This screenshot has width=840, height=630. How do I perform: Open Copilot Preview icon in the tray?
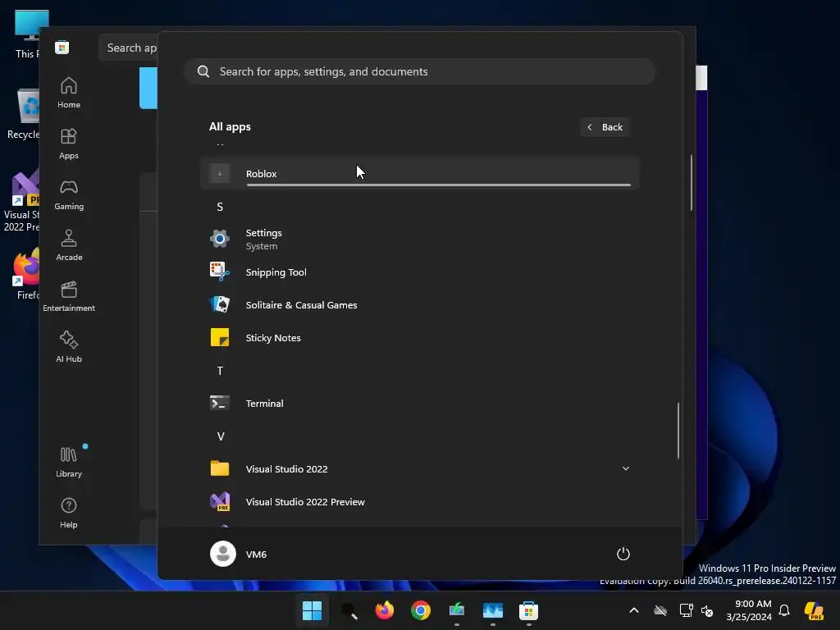coord(815,610)
